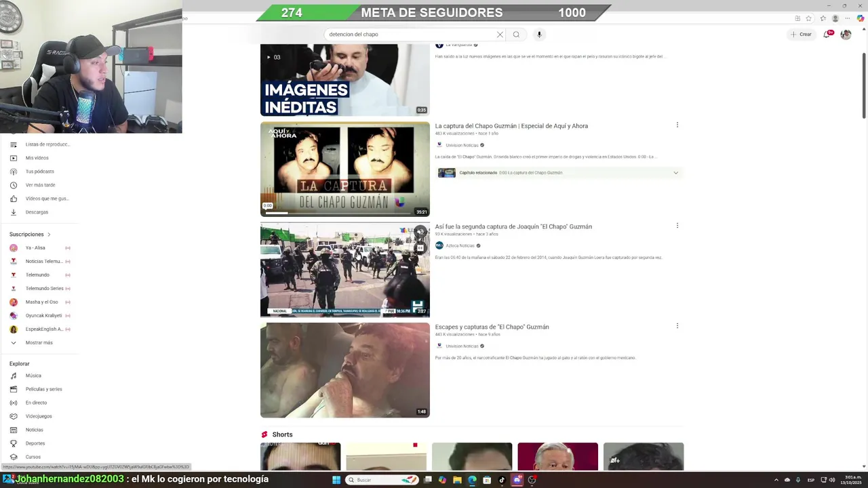Open title 'Así fue la segunda captura'
Viewport: 868px width, 488px height.
tap(513, 226)
